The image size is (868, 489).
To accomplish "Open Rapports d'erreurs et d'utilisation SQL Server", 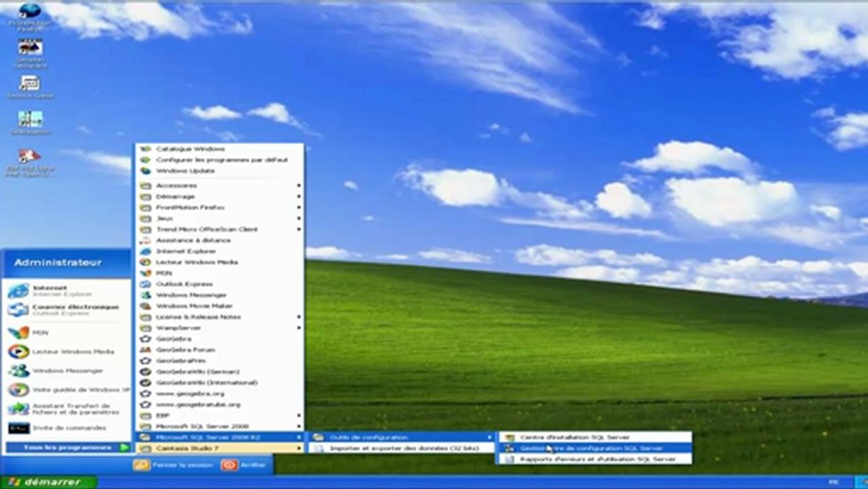I will 595,459.
